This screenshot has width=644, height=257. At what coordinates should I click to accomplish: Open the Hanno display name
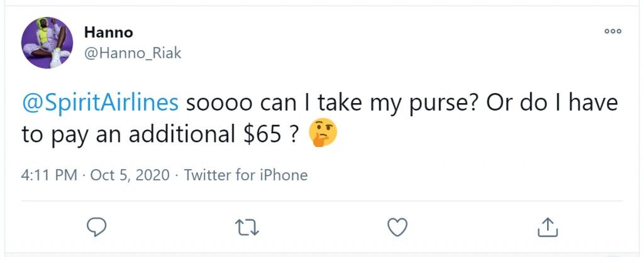pos(108,32)
